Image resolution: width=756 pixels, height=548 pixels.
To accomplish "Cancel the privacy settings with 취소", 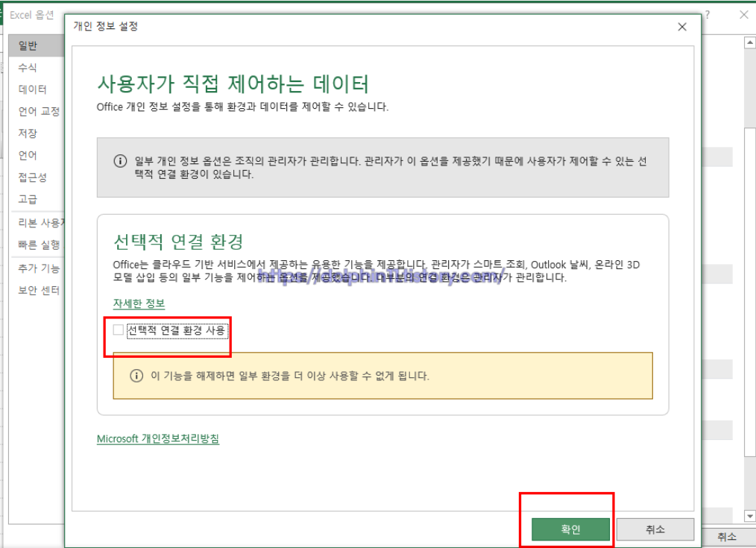I will point(655,529).
